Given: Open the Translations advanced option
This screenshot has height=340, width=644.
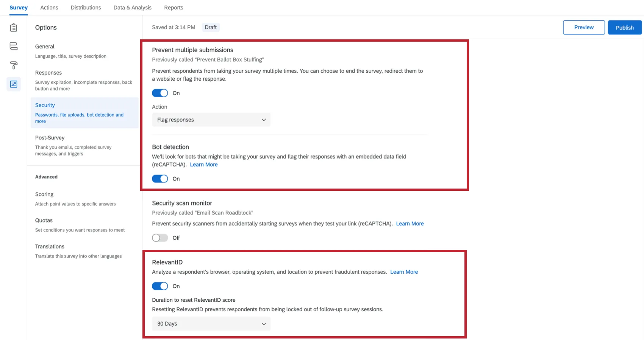Looking at the screenshot, I should [84, 251].
